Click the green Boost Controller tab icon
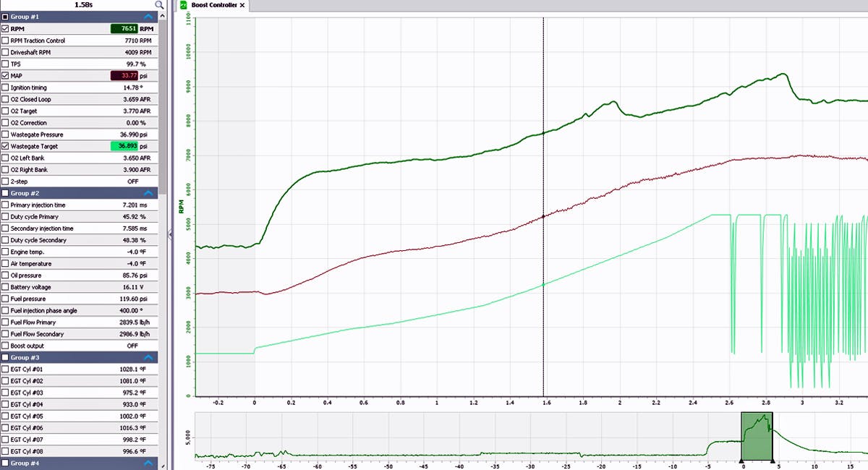Viewport: 868px width, 470px height. pos(184,5)
